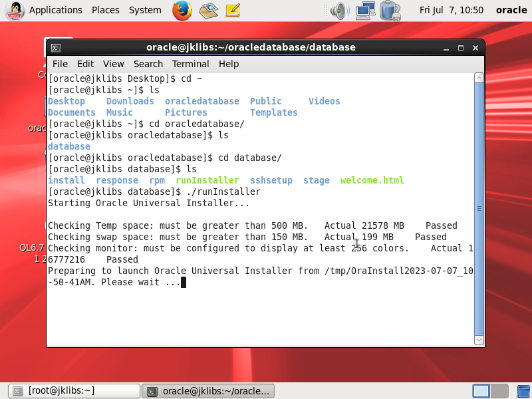The image size is (532, 399).
Task: Open the Trash icon in bottom panel
Action: click(524, 391)
